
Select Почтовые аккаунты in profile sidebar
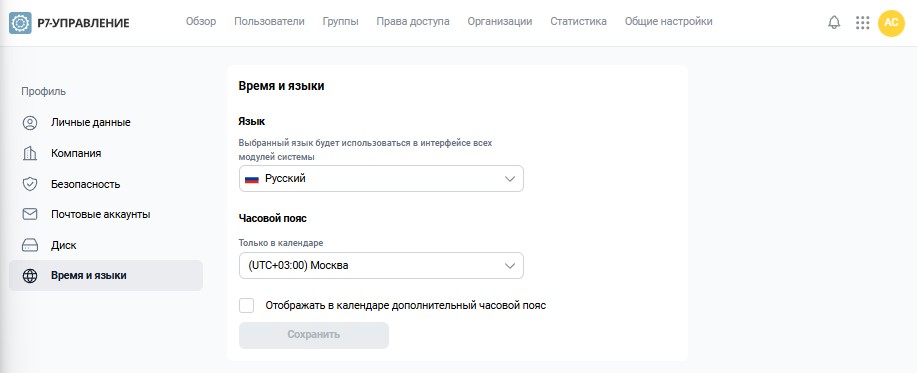(106, 215)
